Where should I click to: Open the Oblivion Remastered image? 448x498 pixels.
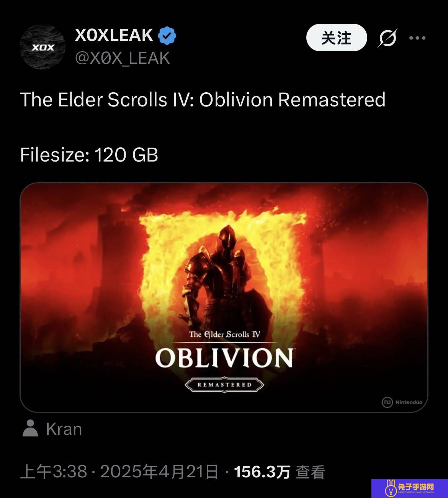coord(224,297)
